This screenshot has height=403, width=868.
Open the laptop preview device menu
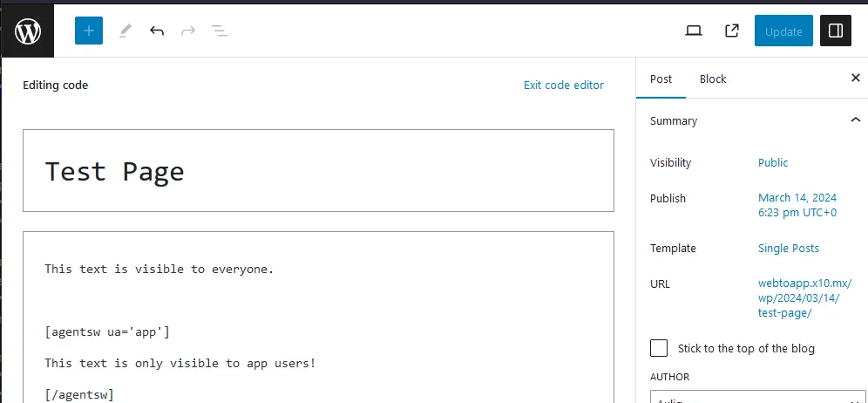(x=694, y=31)
